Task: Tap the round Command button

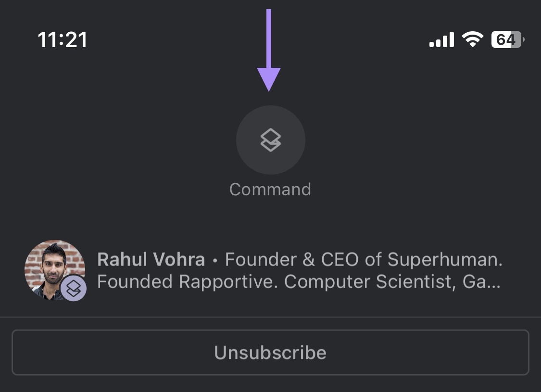Action: pos(270,140)
